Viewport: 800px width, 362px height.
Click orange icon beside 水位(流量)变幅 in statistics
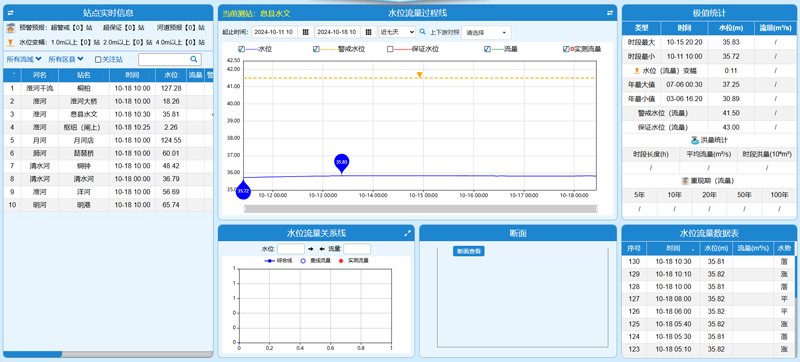637,71
